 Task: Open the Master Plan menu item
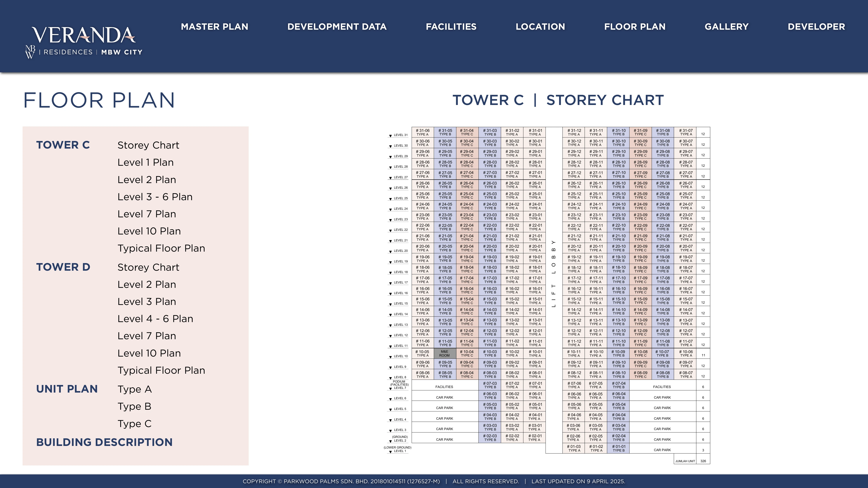[214, 27]
